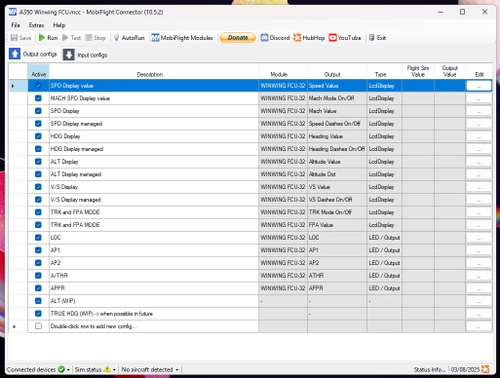Viewport: 500px width, 378px height.
Task: Open the HubHop icon in toolbar
Action: pyautogui.click(x=297, y=38)
